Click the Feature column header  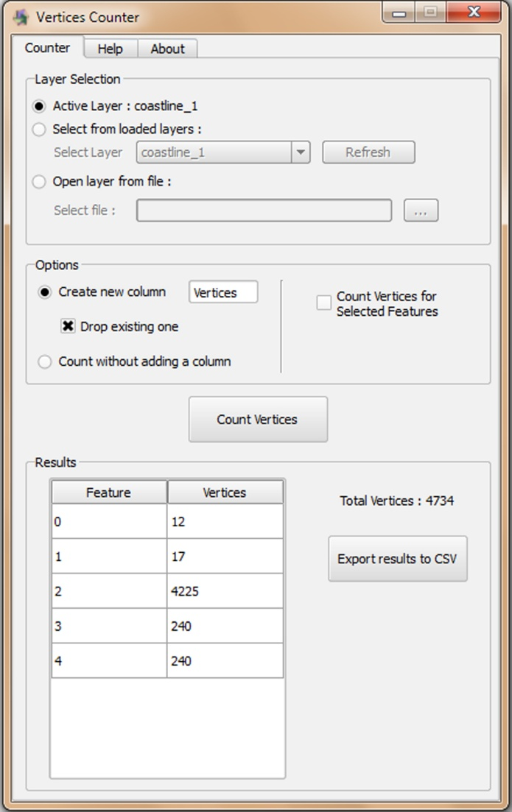coord(109,492)
